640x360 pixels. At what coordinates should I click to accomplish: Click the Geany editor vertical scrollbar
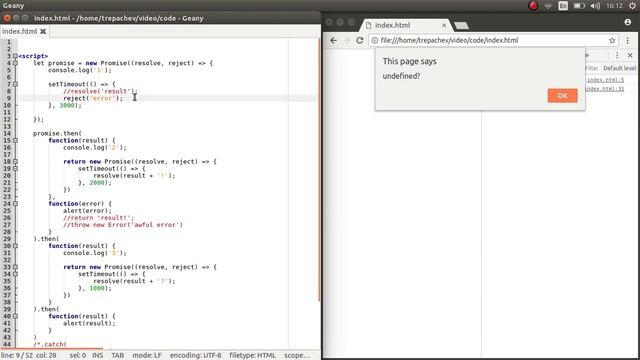pyautogui.click(x=319, y=169)
